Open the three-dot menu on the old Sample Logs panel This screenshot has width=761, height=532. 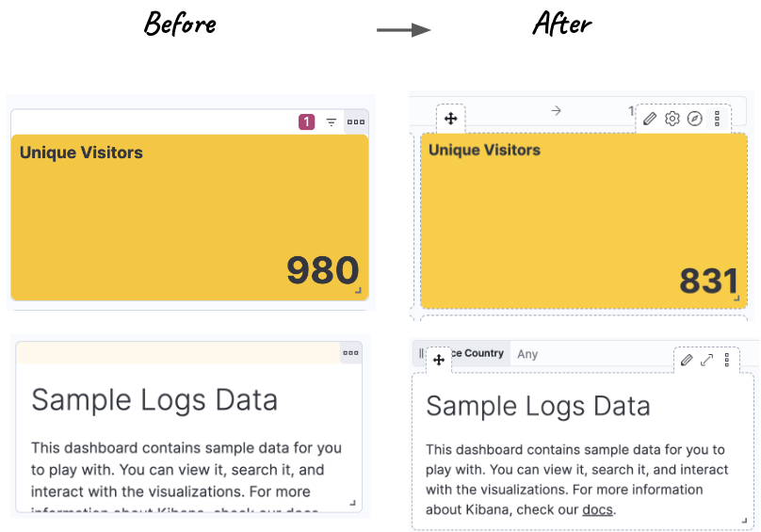(350, 353)
